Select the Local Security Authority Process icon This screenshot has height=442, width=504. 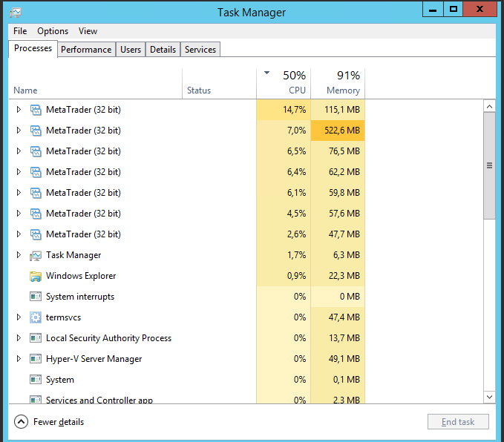tap(36, 338)
